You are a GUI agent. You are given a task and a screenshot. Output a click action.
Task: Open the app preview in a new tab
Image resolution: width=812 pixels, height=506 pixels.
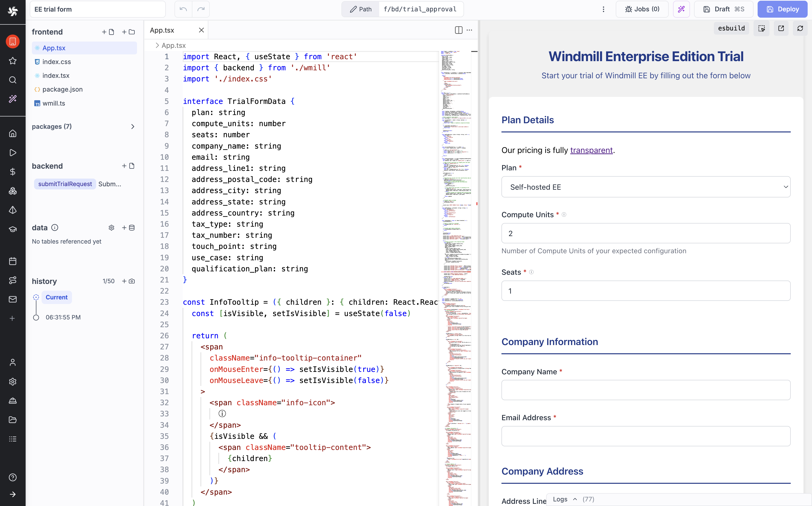pyautogui.click(x=781, y=28)
